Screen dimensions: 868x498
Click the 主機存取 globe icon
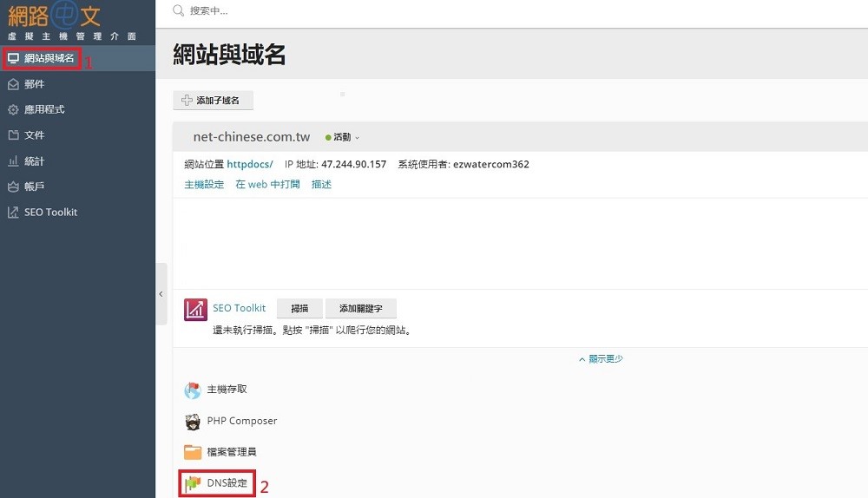(x=192, y=390)
